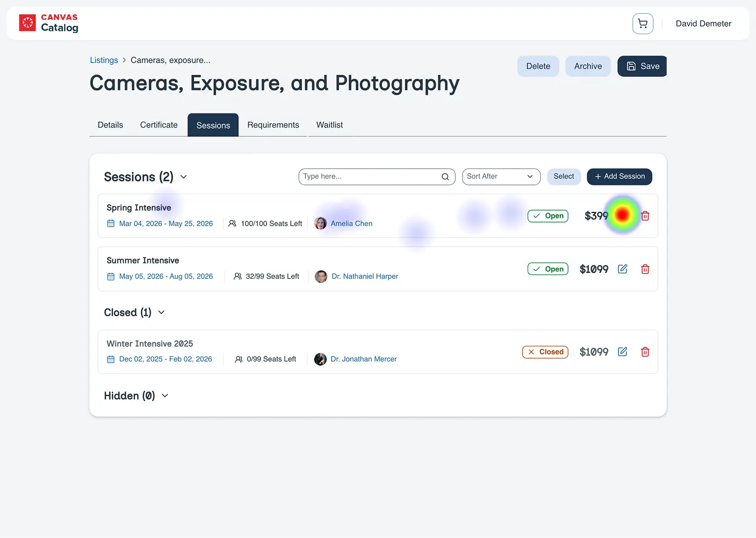Image resolution: width=756 pixels, height=538 pixels.
Task: Click the Canvas Catalog logo
Action: pos(49,23)
